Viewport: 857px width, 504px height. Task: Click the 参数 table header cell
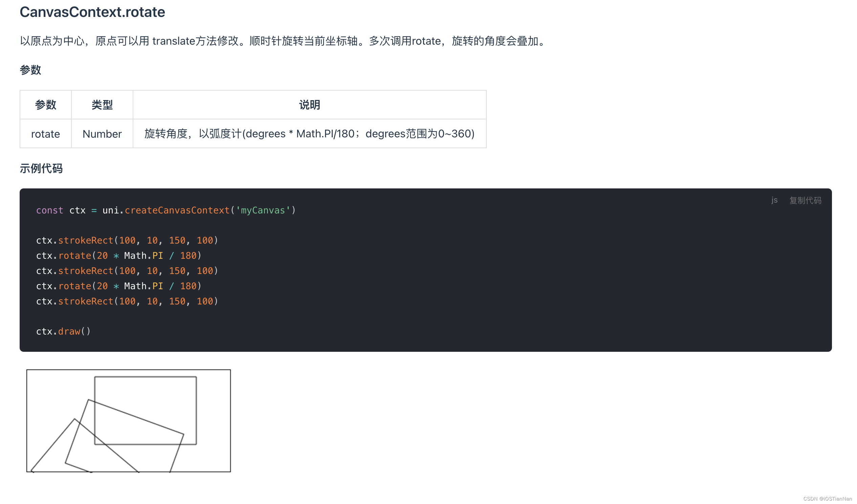coord(46,105)
